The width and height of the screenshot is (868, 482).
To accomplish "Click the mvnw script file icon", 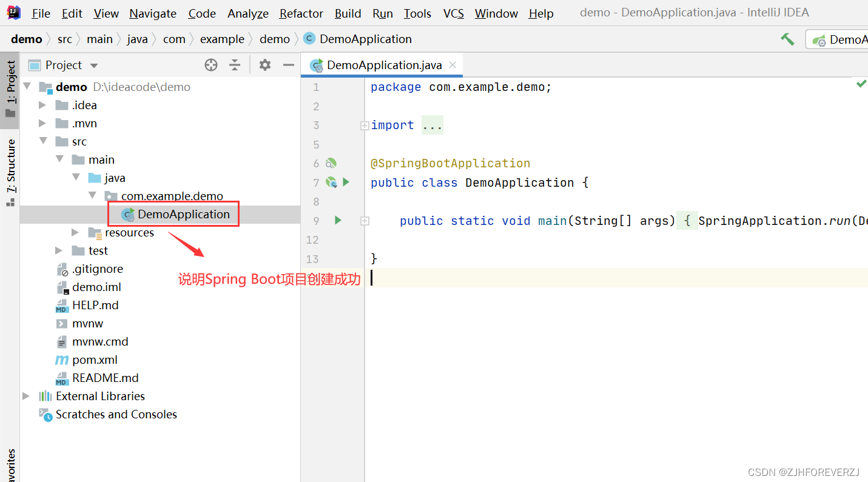I will (62, 323).
